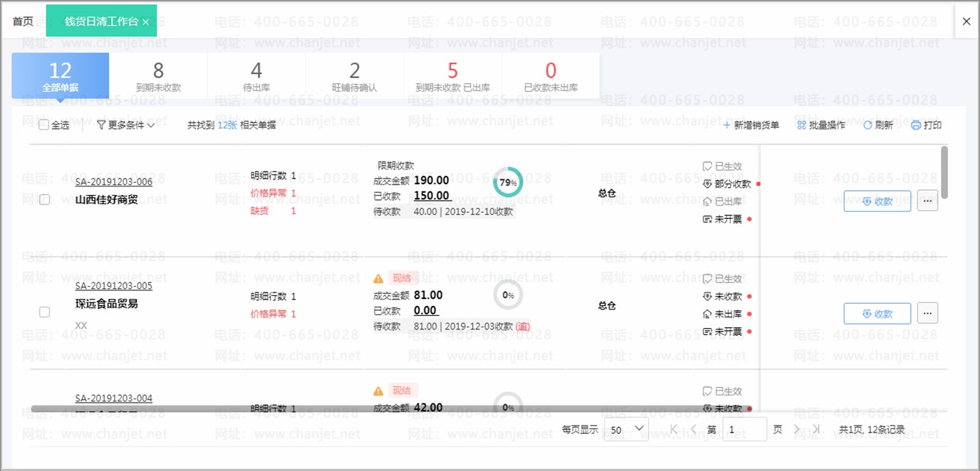Check the box for 山西佳好商贸 order

pyautogui.click(x=44, y=200)
